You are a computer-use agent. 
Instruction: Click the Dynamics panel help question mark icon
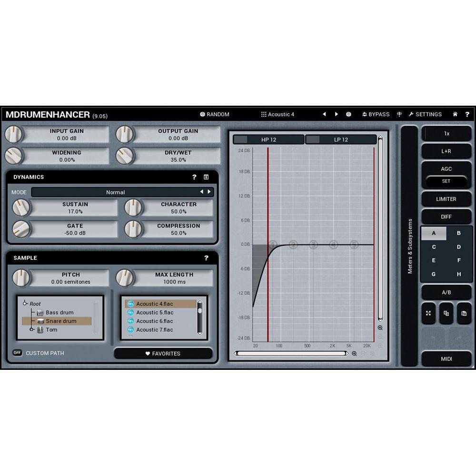point(194,177)
